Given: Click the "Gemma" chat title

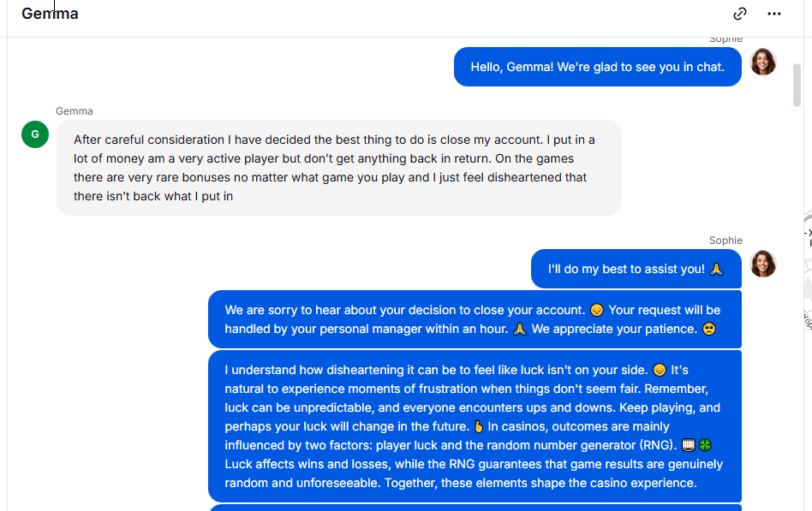Looking at the screenshot, I should pyautogui.click(x=50, y=14).
